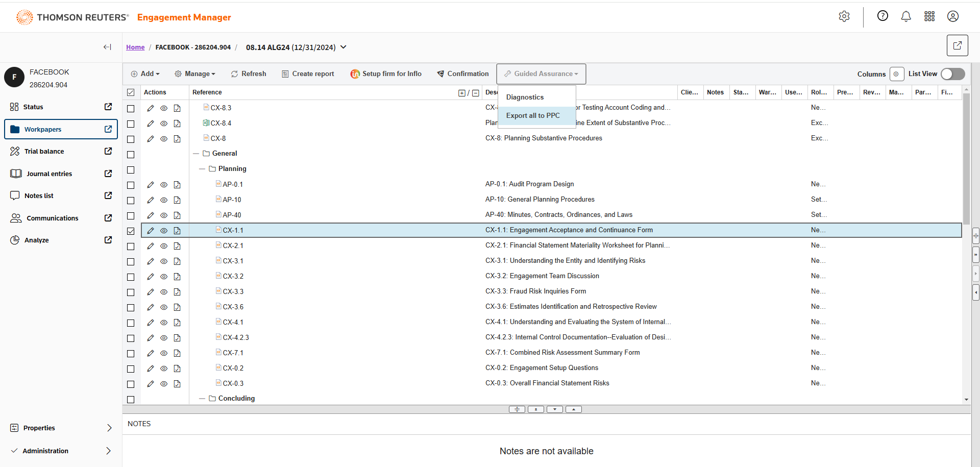Click the Create report button
This screenshot has width=980, height=467.
click(308, 74)
